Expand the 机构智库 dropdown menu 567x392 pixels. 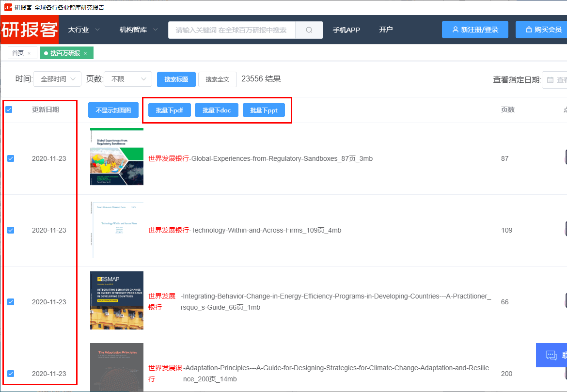[x=139, y=30]
